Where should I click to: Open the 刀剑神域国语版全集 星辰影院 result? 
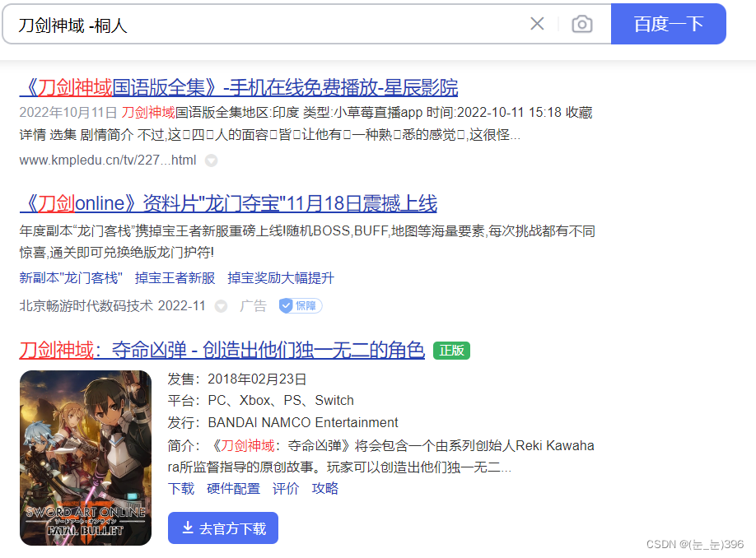point(239,87)
